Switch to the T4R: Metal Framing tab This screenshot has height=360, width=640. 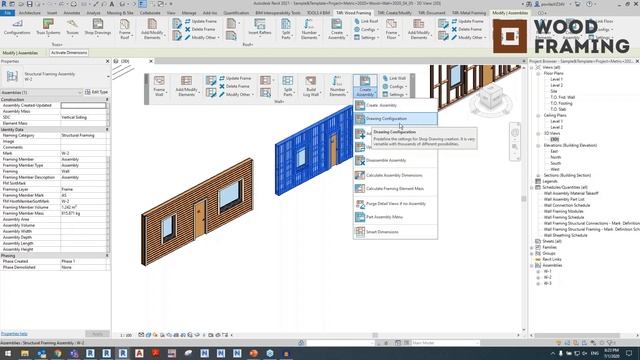tap(469, 13)
